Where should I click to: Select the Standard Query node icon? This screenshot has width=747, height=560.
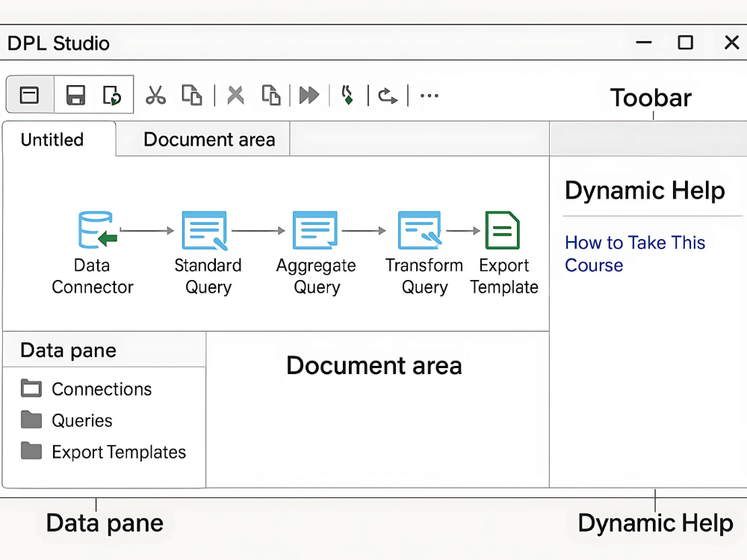[x=205, y=231]
